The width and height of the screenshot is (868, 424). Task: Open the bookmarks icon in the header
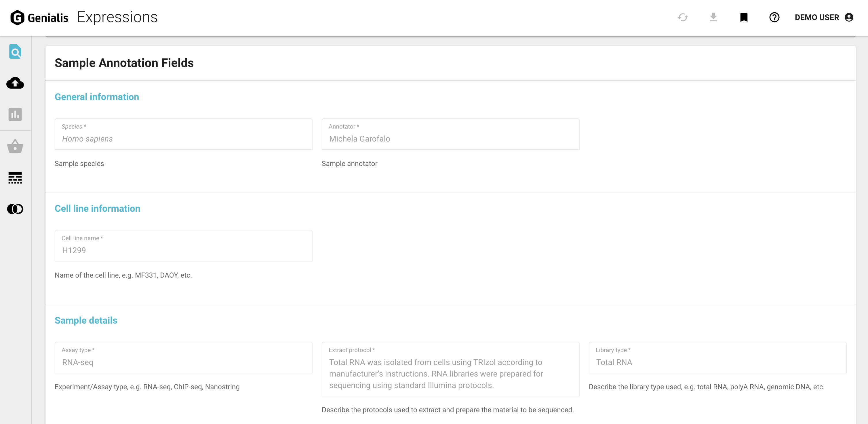(744, 17)
